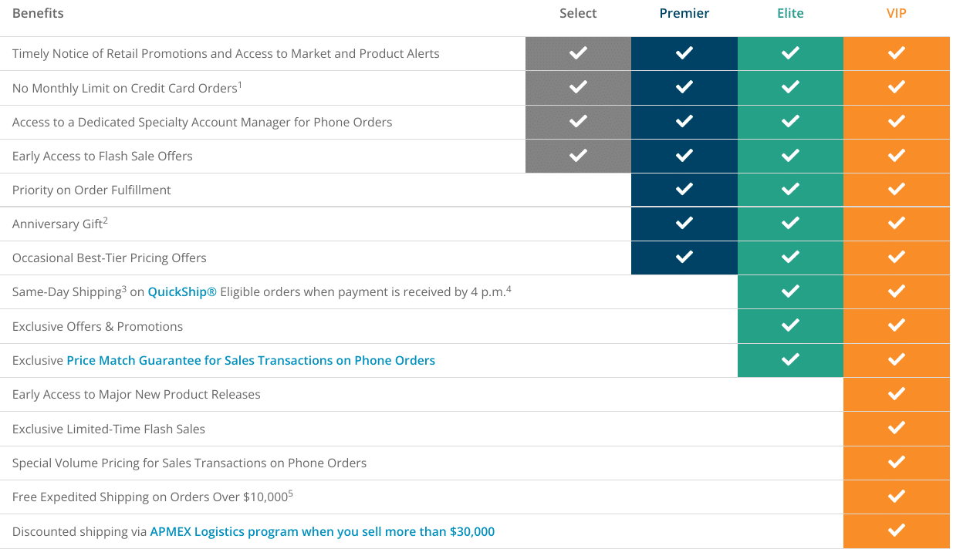
Task: Select the VIP column header
Action: click(x=896, y=13)
